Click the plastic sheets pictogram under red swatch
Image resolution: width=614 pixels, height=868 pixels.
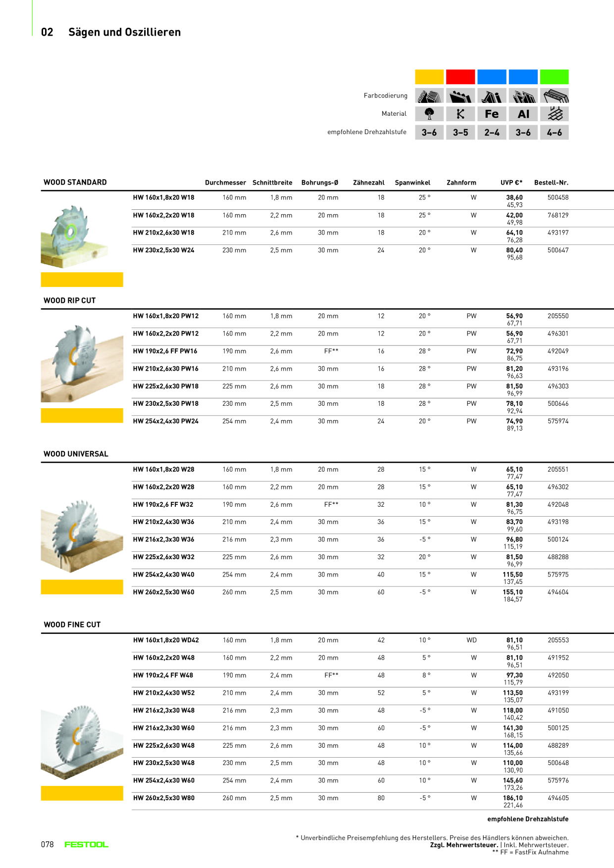point(460,96)
